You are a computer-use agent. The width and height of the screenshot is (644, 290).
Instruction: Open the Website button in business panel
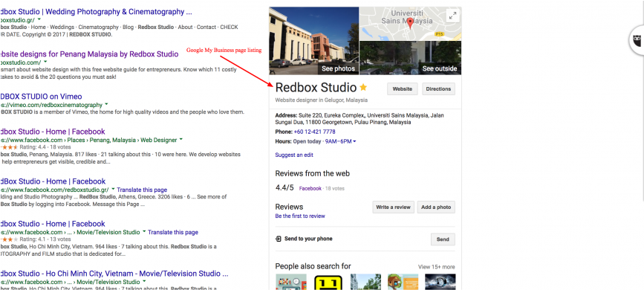(402, 88)
